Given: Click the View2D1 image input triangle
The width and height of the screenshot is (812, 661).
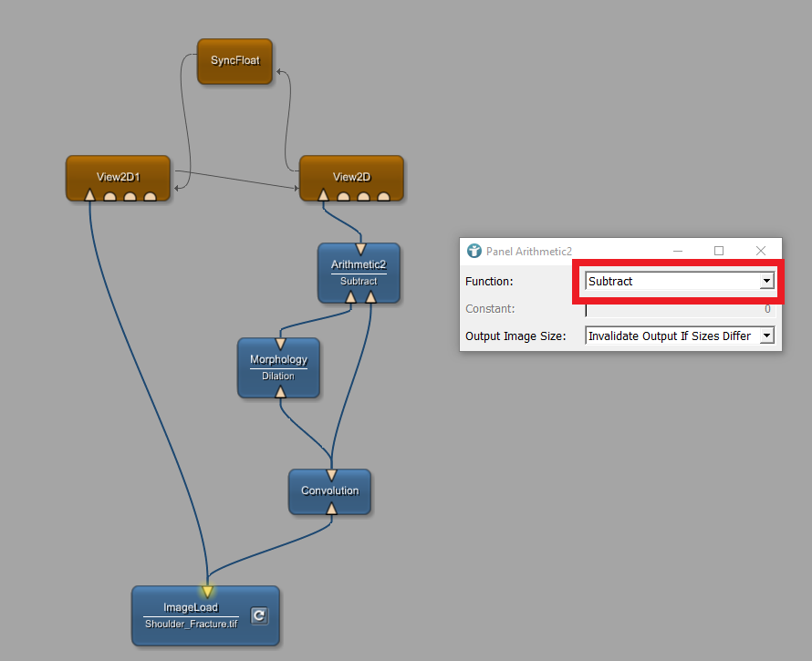Looking at the screenshot, I should (89, 195).
